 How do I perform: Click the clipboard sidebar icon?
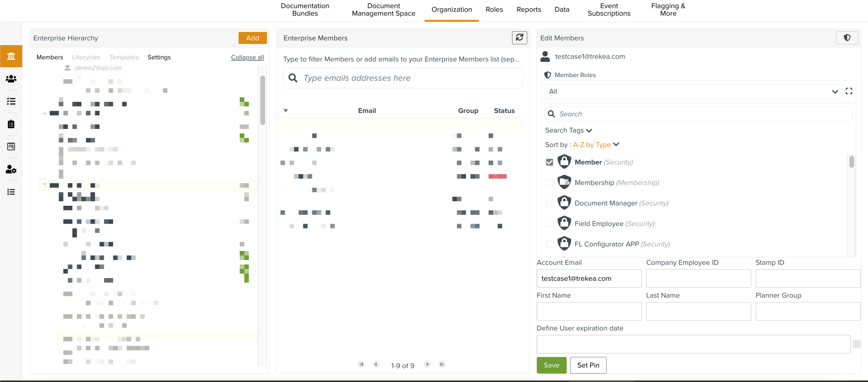coord(11,124)
